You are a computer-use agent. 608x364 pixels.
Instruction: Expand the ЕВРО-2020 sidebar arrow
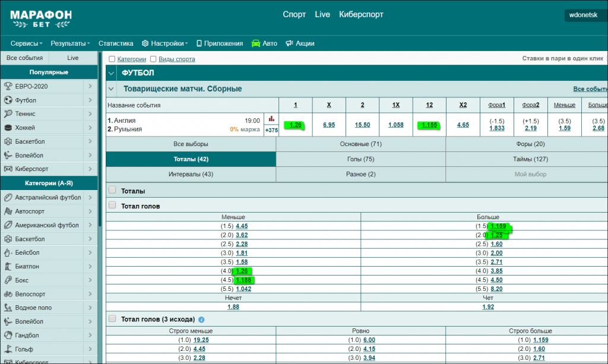click(x=90, y=87)
